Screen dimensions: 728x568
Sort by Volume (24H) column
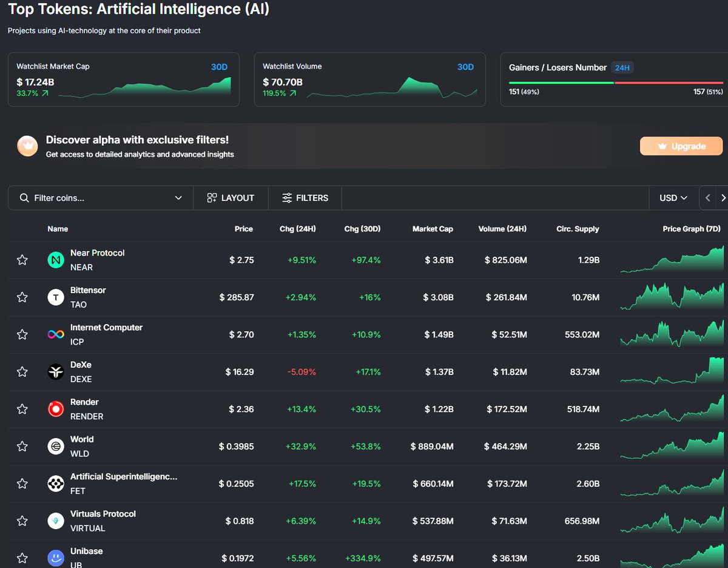(x=502, y=229)
